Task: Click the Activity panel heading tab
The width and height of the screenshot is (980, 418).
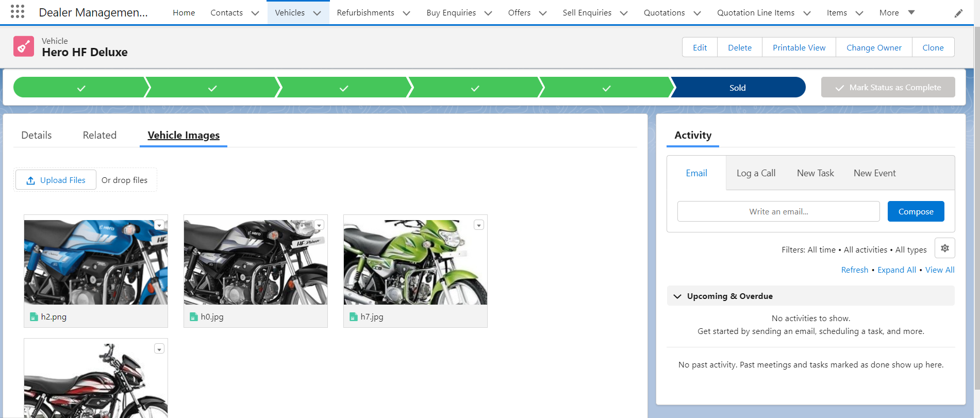Action: (x=693, y=135)
